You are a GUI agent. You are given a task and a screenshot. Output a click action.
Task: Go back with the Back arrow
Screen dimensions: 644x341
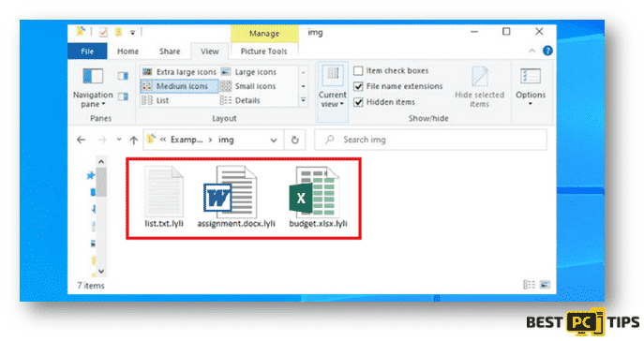click(82, 140)
